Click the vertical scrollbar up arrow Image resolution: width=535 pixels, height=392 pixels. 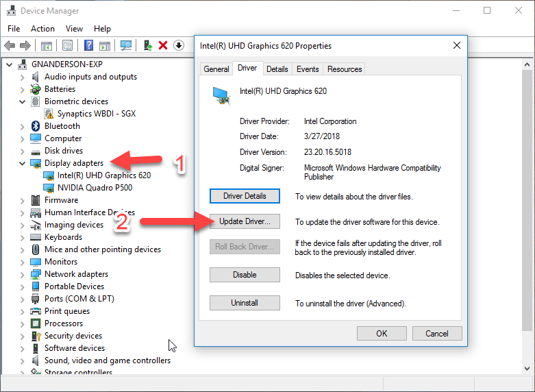pos(527,64)
